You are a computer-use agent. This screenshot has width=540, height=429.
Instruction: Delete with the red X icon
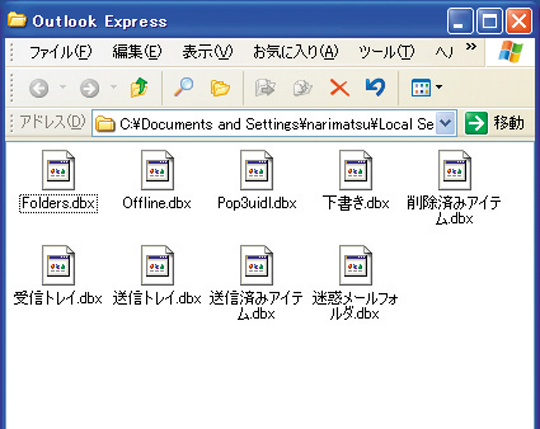click(340, 87)
